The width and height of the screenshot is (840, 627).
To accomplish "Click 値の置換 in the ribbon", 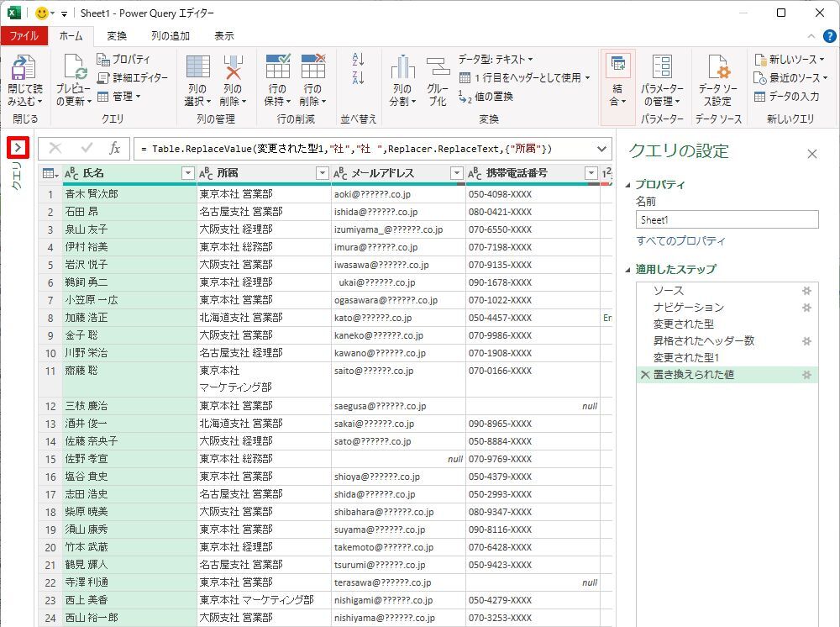I will click(486, 97).
